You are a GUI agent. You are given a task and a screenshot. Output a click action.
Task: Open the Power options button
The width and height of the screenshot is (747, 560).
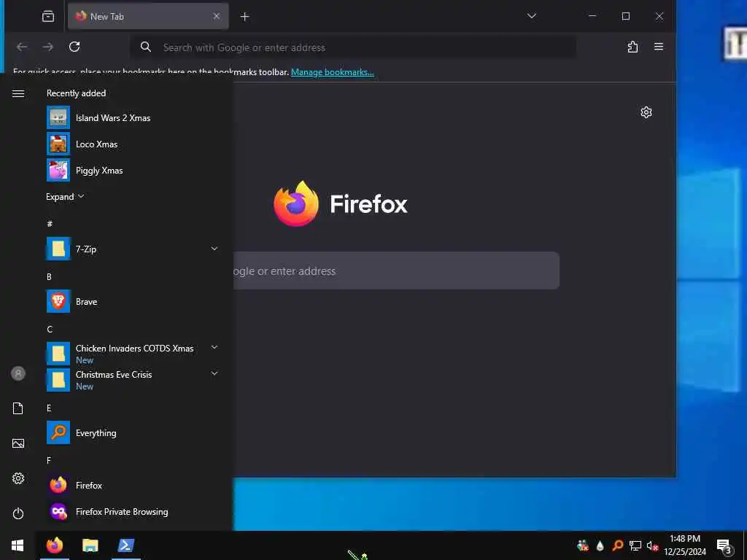[x=18, y=513]
